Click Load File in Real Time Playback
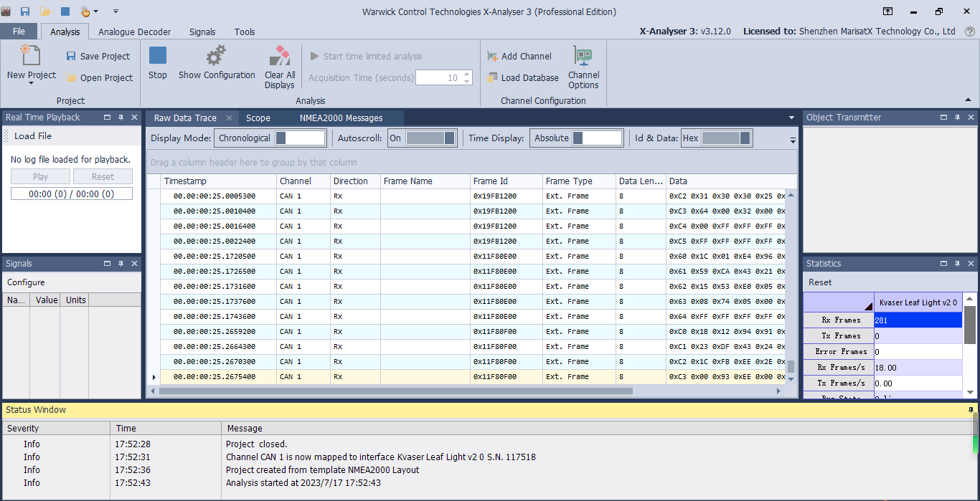 tap(33, 136)
